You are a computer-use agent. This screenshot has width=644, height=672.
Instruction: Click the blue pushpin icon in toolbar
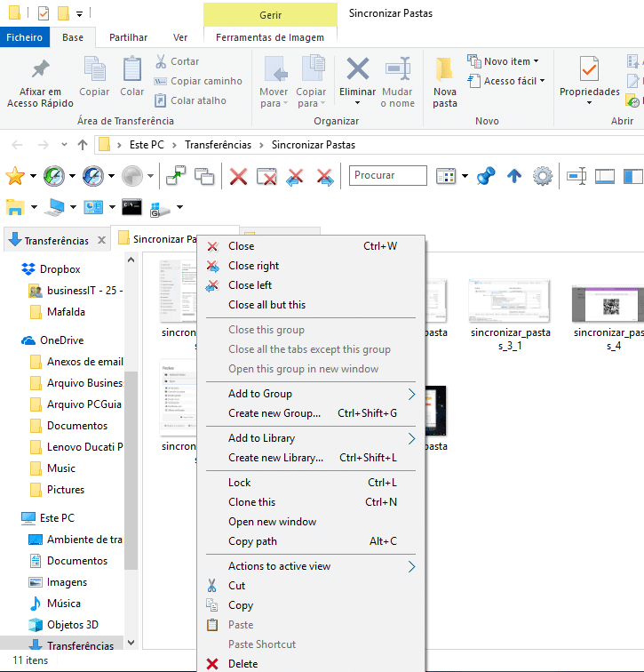coord(485,176)
